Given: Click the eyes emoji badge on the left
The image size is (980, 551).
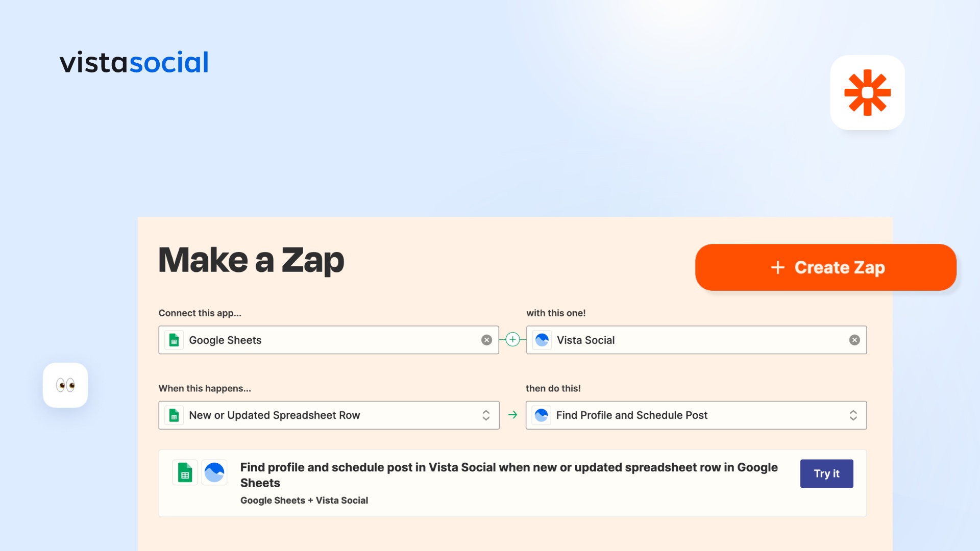Looking at the screenshot, I should coord(65,386).
